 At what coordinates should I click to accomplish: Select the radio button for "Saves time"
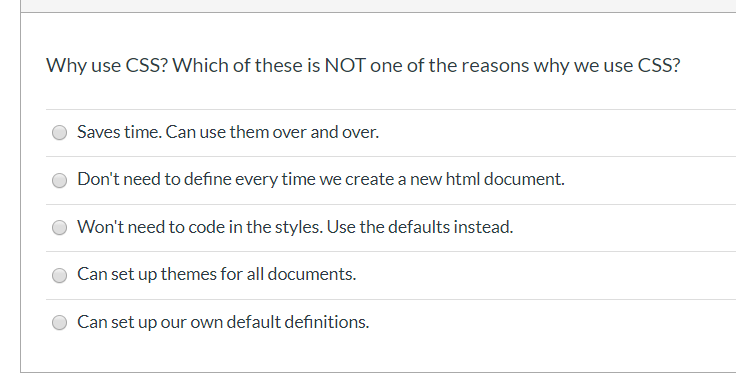click(x=59, y=133)
